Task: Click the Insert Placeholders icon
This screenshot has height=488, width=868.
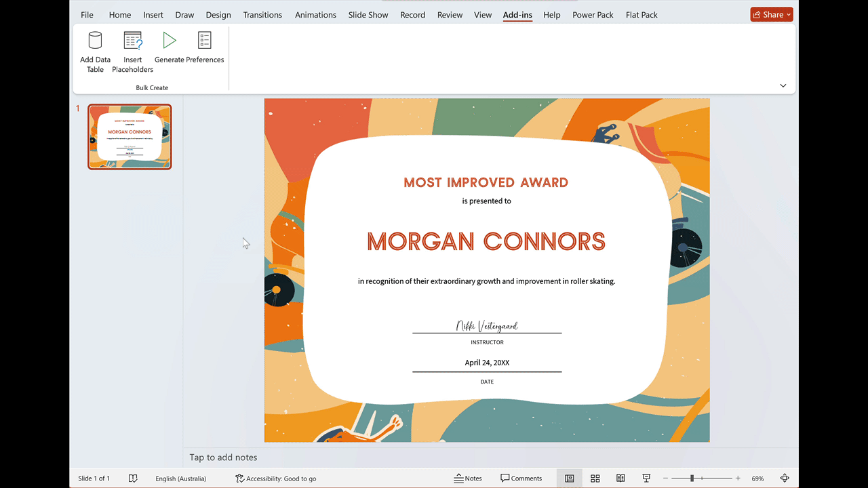Action: click(x=133, y=41)
